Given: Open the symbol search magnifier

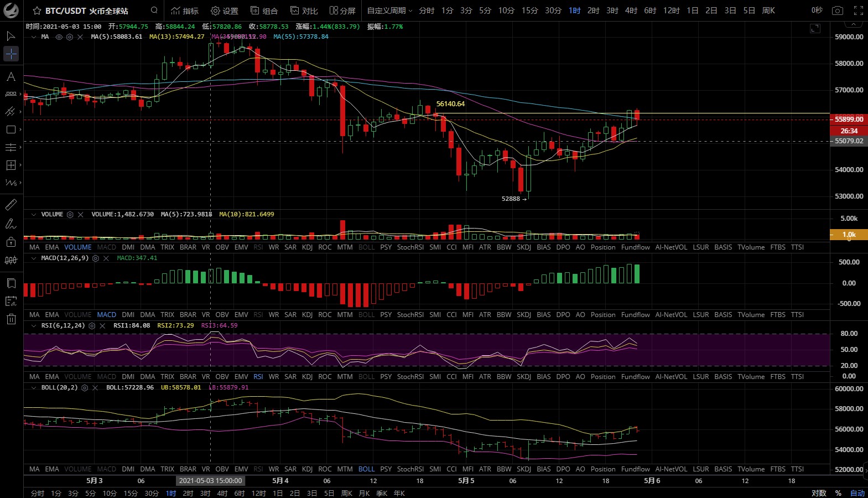Looking at the screenshot, I should [x=154, y=10].
